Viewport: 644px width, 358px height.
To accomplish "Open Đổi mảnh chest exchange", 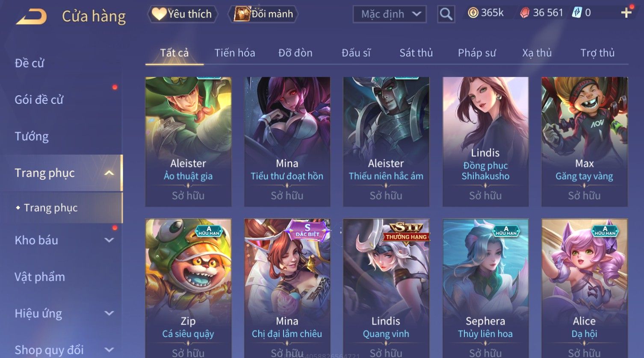I will tap(264, 14).
